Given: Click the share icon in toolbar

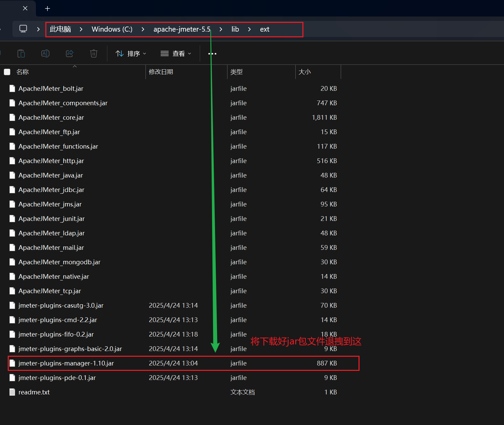Looking at the screenshot, I should (x=70, y=53).
